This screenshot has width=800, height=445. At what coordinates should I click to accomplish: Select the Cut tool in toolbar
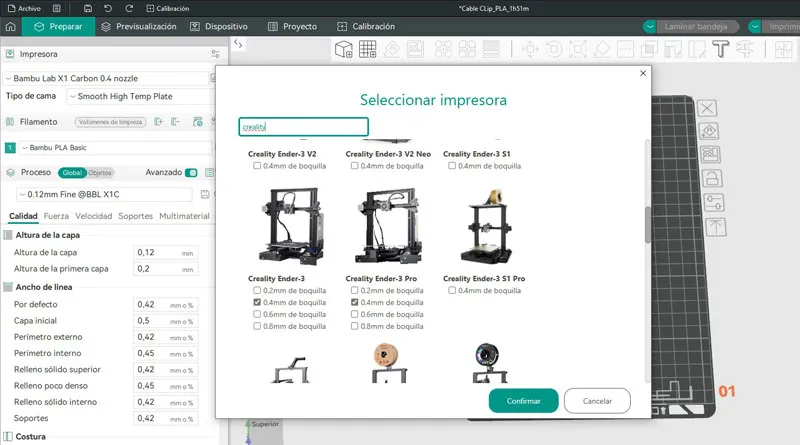click(625, 50)
